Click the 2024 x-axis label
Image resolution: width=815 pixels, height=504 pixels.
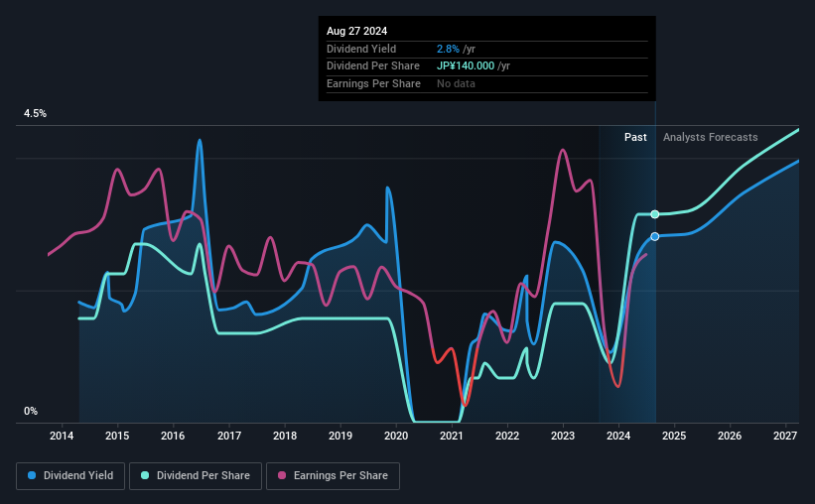(x=618, y=436)
